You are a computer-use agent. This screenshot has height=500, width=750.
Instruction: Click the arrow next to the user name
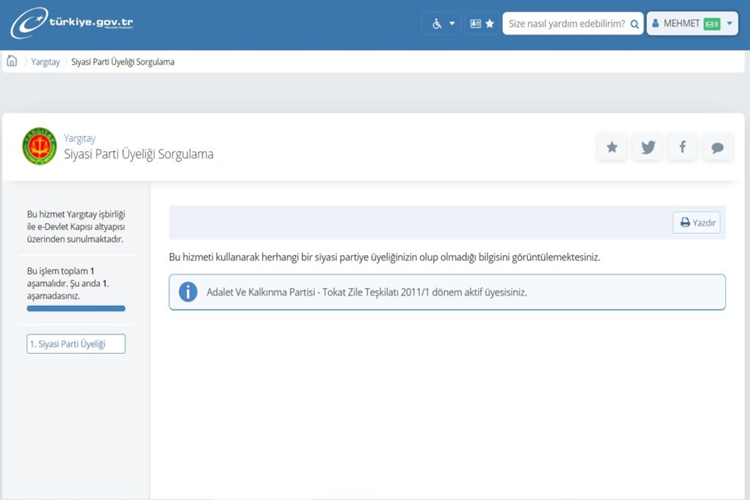tap(730, 23)
